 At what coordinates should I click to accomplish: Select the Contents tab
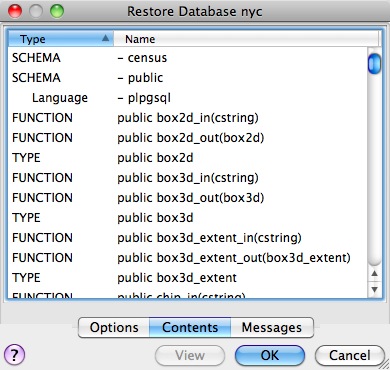pyautogui.click(x=190, y=327)
